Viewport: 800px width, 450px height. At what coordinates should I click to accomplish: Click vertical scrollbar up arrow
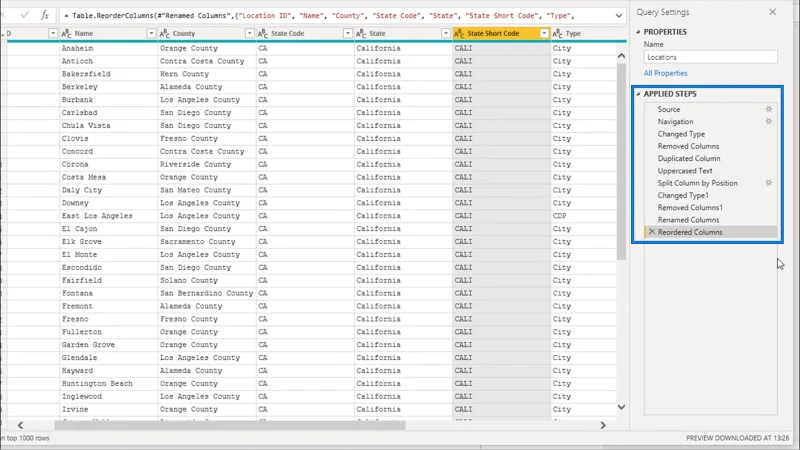(621, 56)
